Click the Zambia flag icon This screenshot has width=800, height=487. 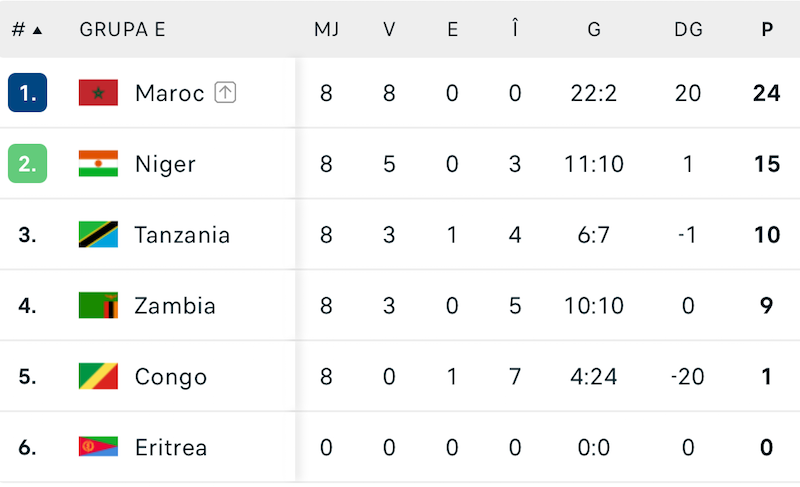tap(98, 305)
